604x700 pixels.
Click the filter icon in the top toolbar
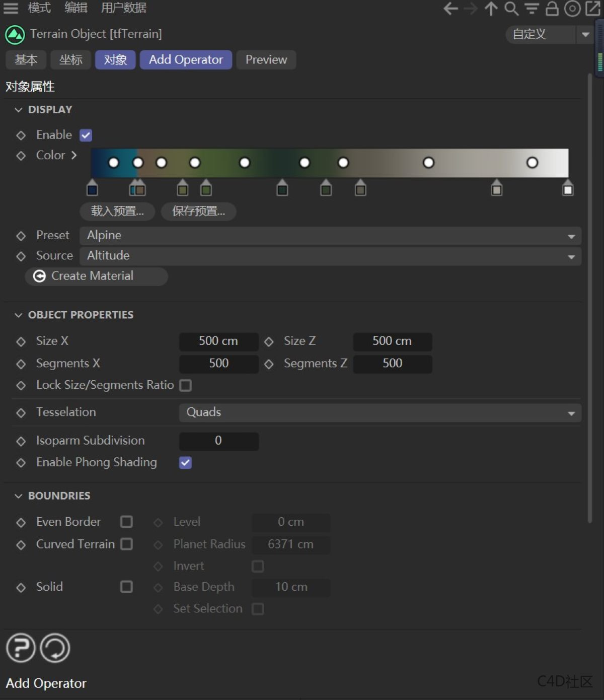(x=531, y=9)
